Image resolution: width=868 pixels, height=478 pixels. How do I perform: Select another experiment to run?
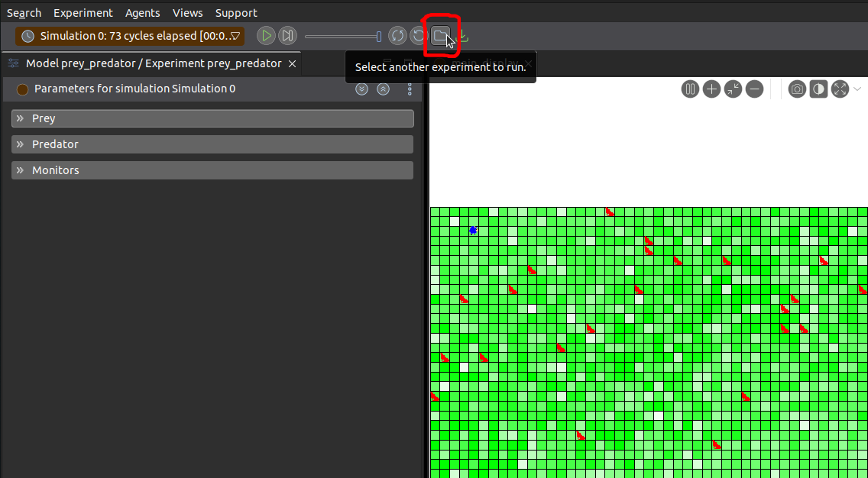(441, 36)
